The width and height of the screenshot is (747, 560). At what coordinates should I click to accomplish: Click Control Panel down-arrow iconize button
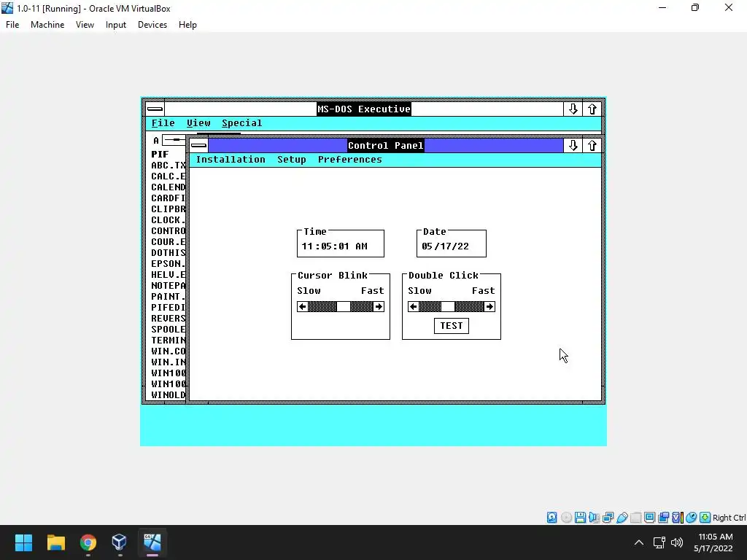tap(573, 145)
